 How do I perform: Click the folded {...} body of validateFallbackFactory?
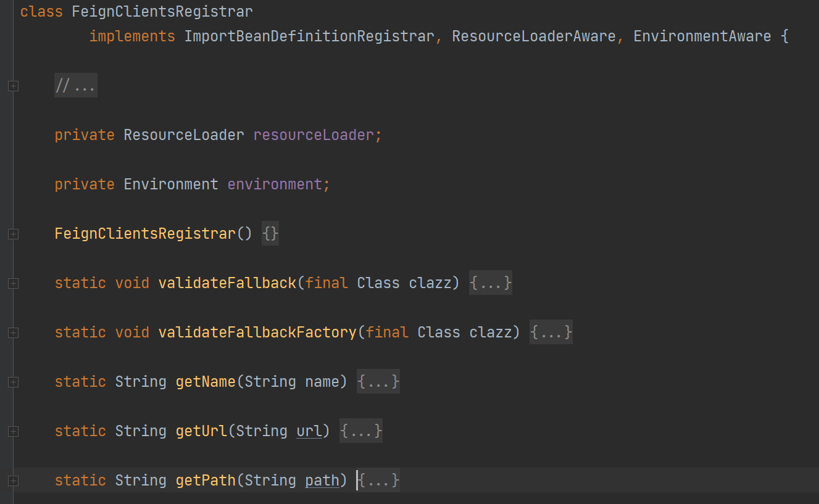pyautogui.click(x=551, y=333)
